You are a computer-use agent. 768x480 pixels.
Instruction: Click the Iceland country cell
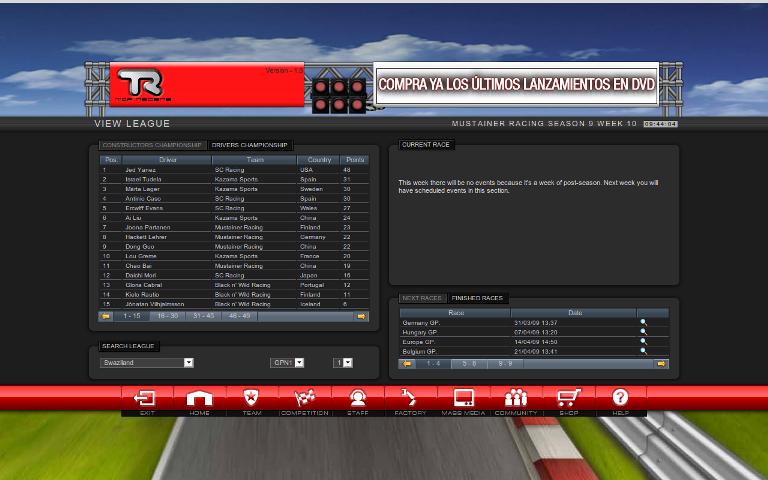coord(310,304)
